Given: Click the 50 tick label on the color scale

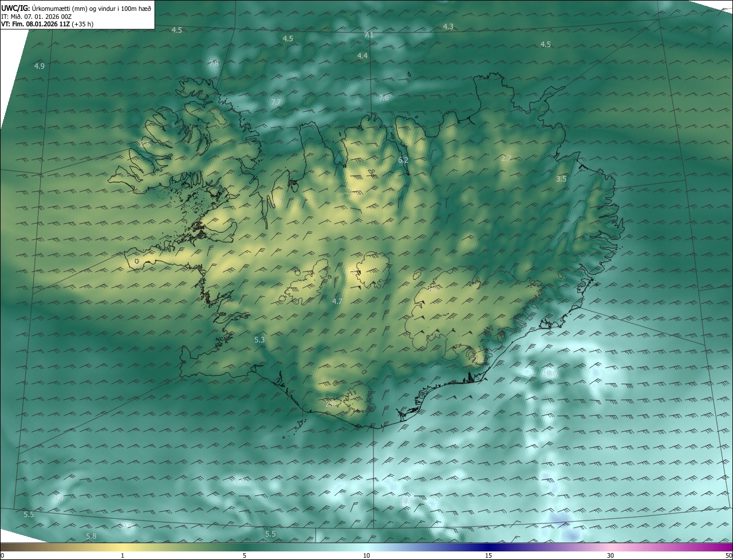Looking at the screenshot, I should [x=728, y=555].
